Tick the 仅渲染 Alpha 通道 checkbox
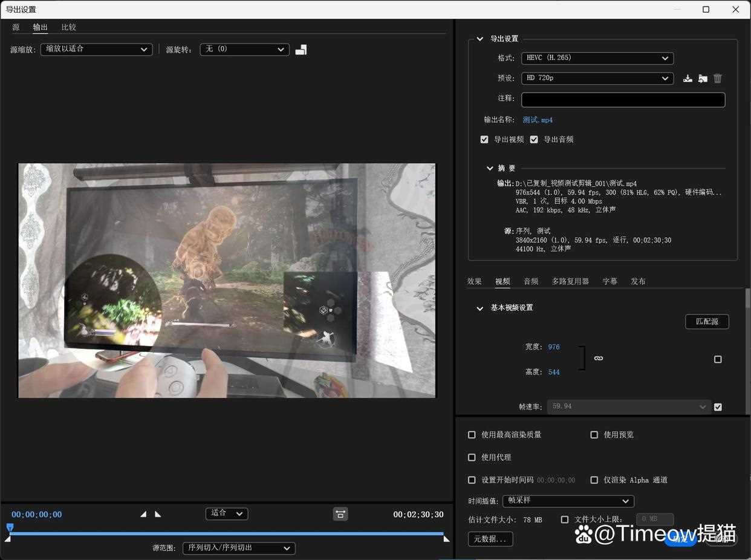 coord(594,480)
